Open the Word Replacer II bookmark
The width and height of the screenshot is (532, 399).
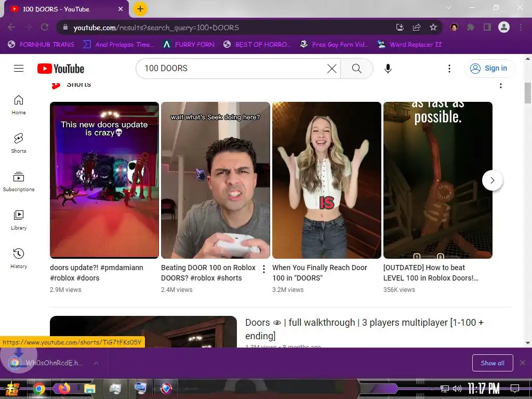410,45
